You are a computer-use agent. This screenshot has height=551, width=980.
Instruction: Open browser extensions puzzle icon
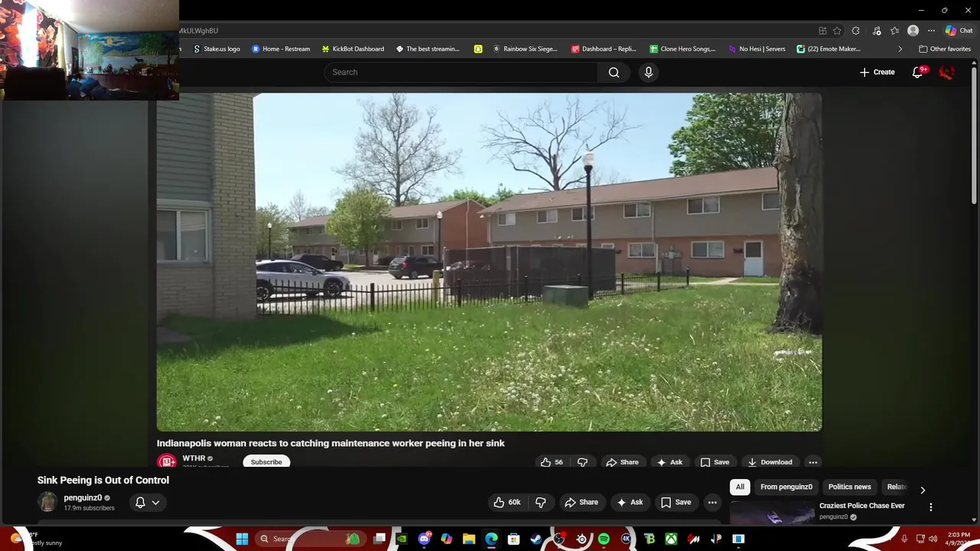point(856,31)
